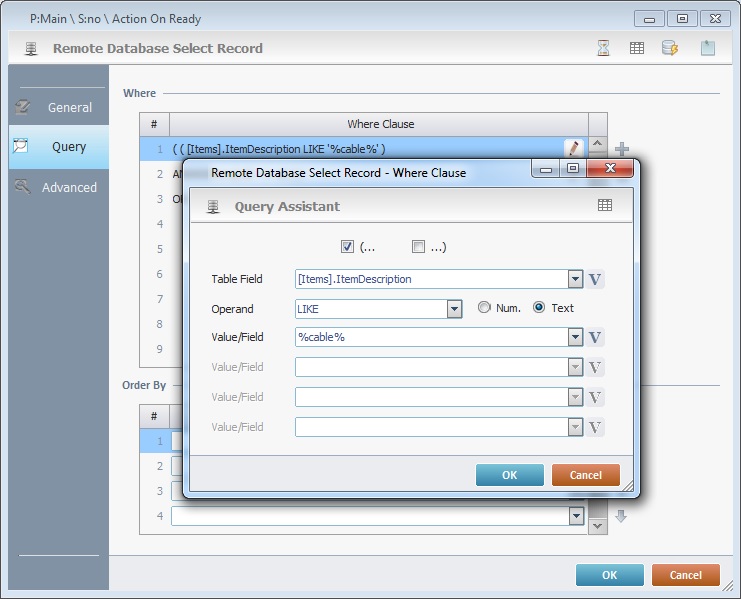Open the pinned note icon in header
The image size is (741, 599).
707,48
